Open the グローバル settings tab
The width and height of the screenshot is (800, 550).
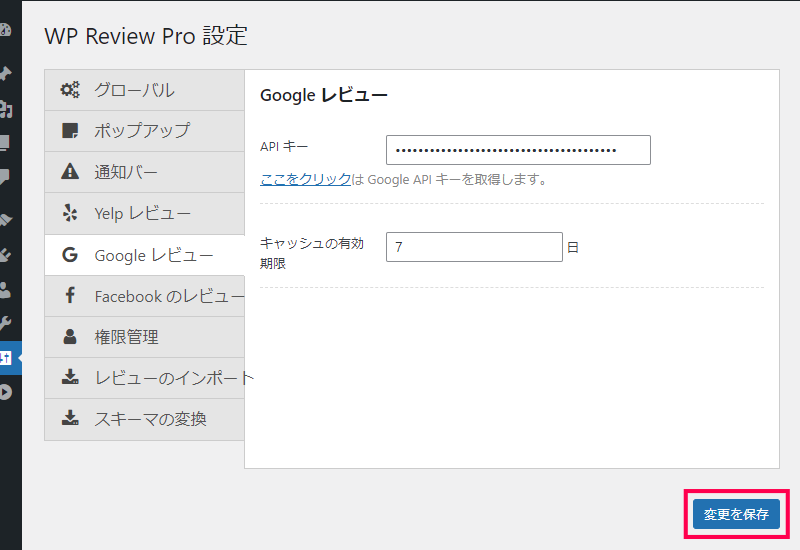click(x=144, y=90)
